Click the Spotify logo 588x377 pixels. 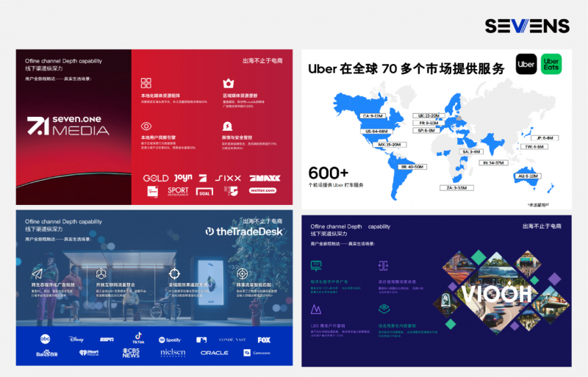[x=168, y=340]
